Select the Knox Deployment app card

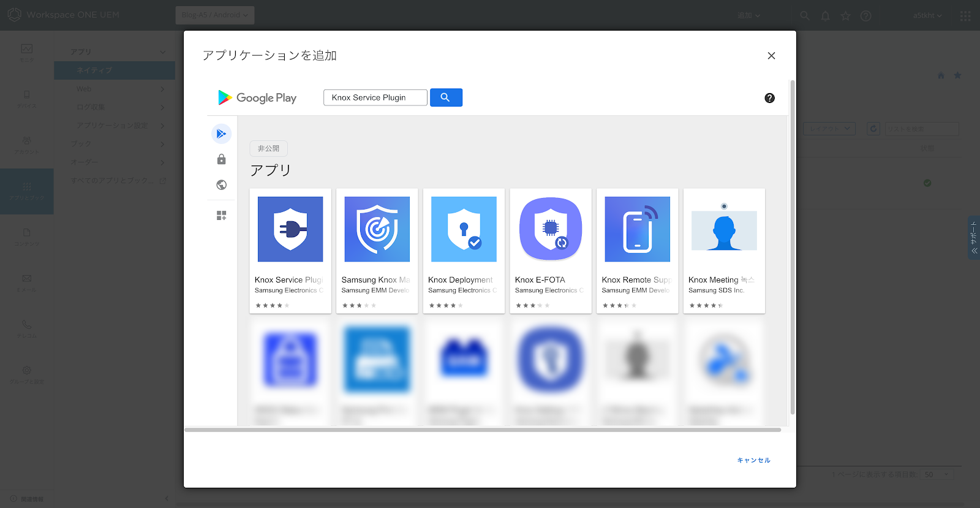tap(464, 251)
